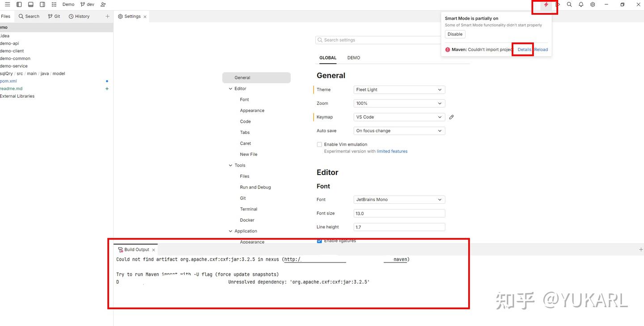This screenshot has height=326, width=644.
Task: Toggle the bottom panel layout icon
Action: click(30, 4)
